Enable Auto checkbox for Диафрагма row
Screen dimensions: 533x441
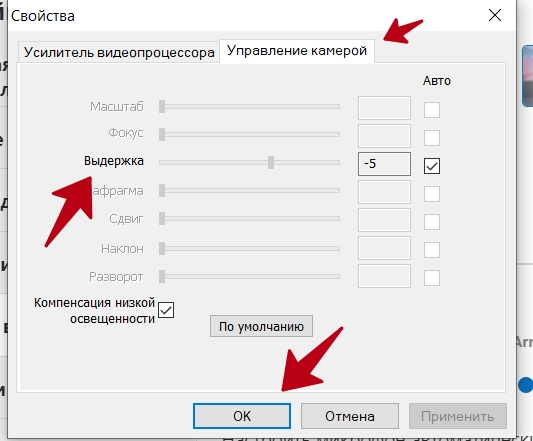(x=432, y=194)
